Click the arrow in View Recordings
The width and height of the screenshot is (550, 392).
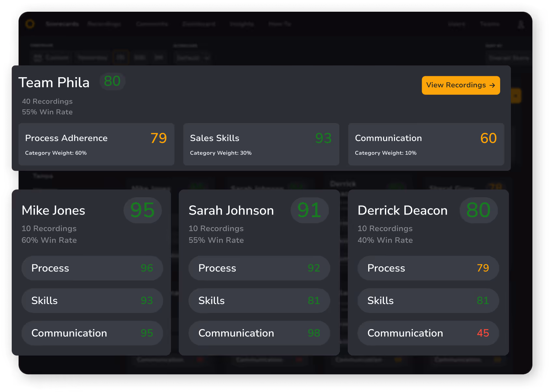click(492, 85)
